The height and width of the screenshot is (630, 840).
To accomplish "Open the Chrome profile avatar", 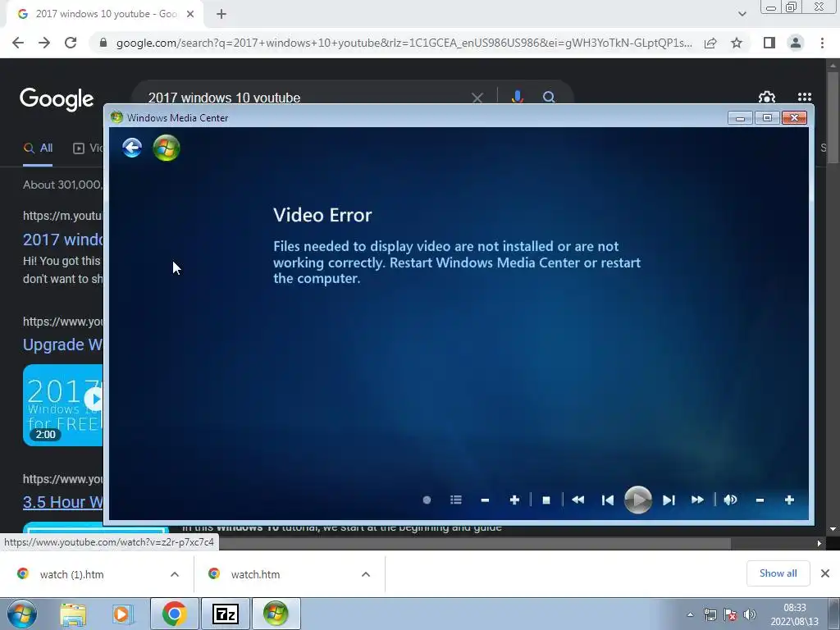I will 796,43.
